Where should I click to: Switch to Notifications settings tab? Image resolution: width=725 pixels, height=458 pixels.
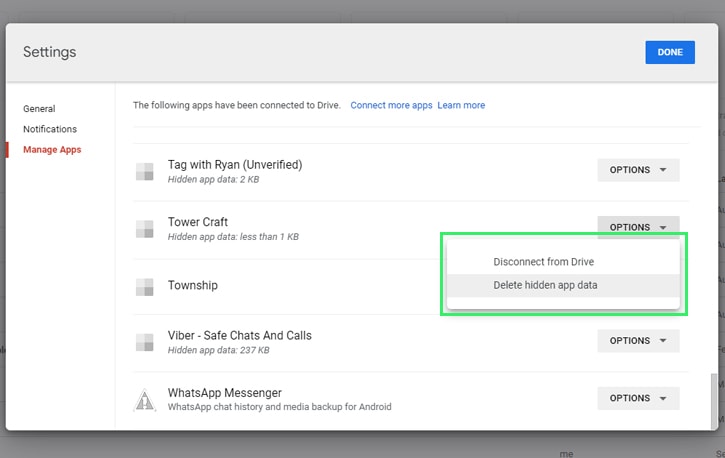click(x=50, y=129)
